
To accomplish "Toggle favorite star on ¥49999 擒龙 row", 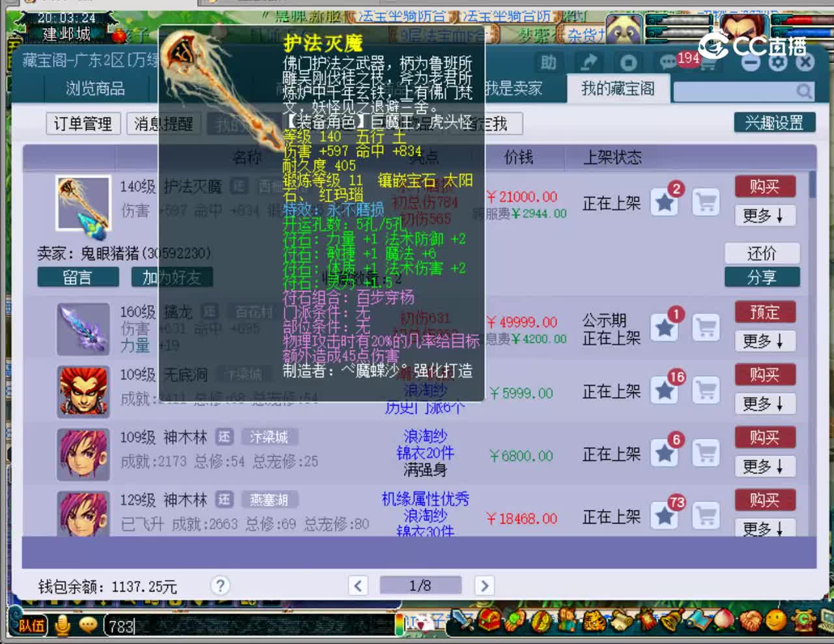I will click(x=665, y=328).
